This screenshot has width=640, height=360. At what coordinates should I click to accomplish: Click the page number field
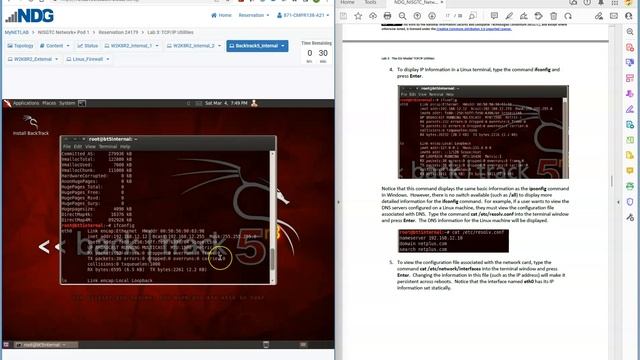tap(448, 16)
